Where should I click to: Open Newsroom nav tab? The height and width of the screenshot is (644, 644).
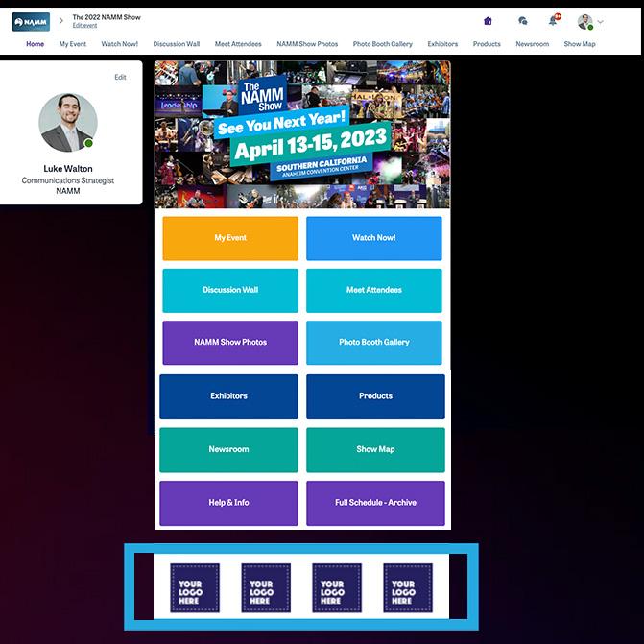coord(533,44)
